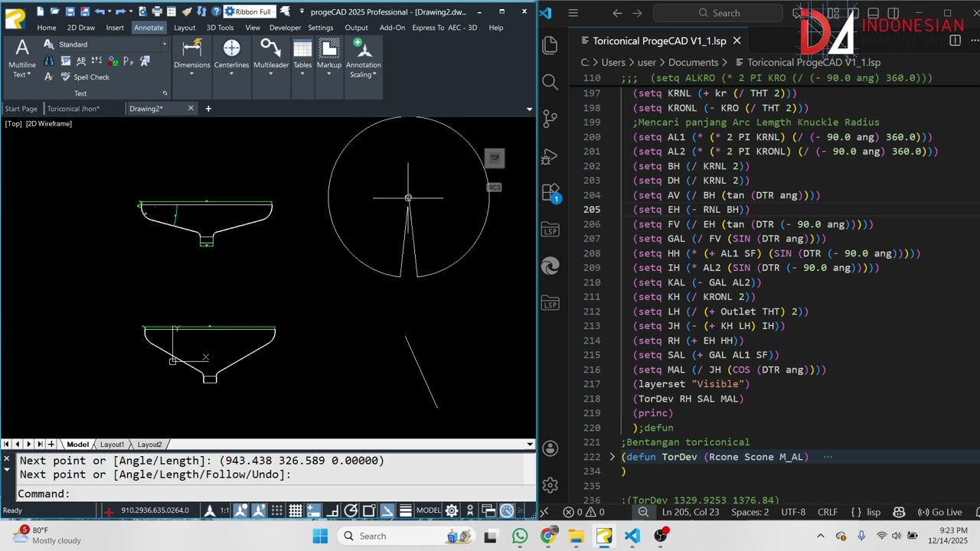This screenshot has height=551, width=980.
Task: Expand the Dimensions dropdown arrow
Action: [x=192, y=74]
